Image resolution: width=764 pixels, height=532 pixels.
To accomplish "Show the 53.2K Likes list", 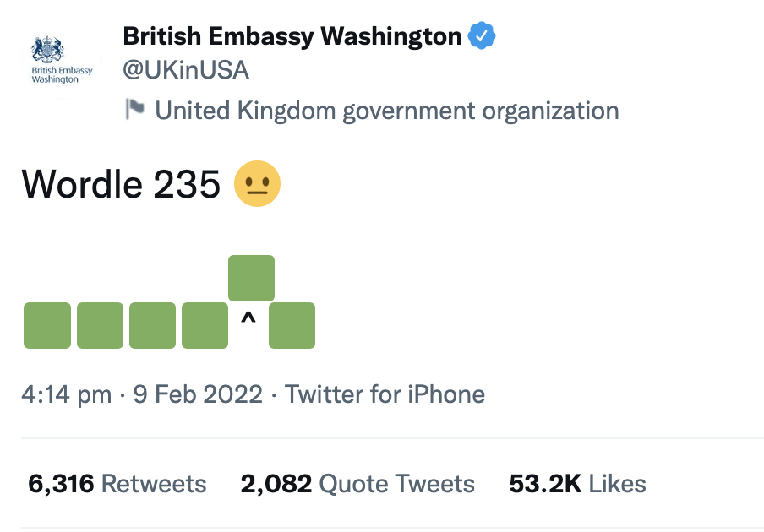I will [577, 484].
